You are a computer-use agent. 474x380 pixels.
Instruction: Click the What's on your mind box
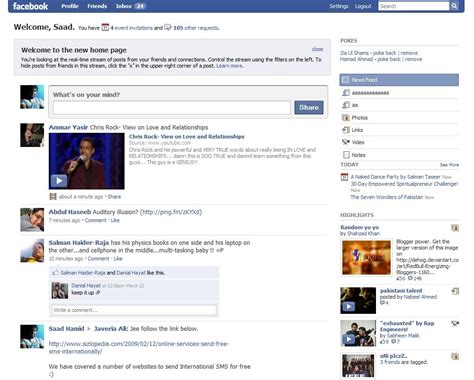coord(172,108)
